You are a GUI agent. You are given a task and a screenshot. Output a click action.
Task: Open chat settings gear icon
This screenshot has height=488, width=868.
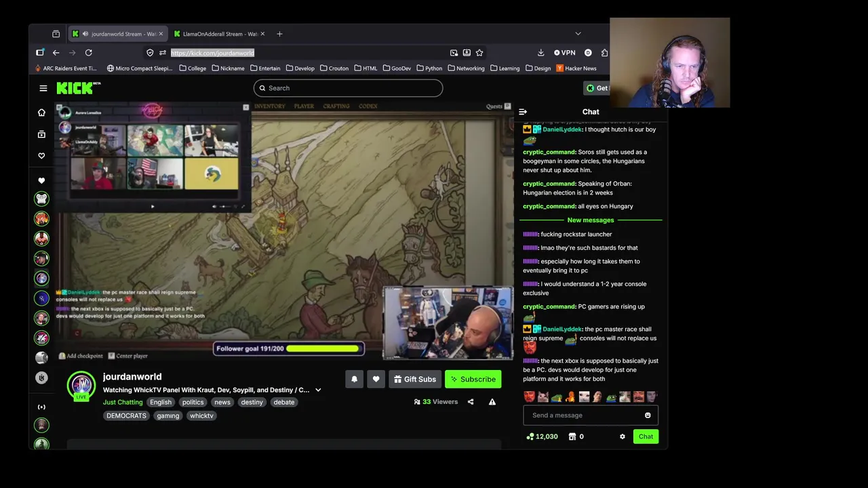[x=623, y=436]
